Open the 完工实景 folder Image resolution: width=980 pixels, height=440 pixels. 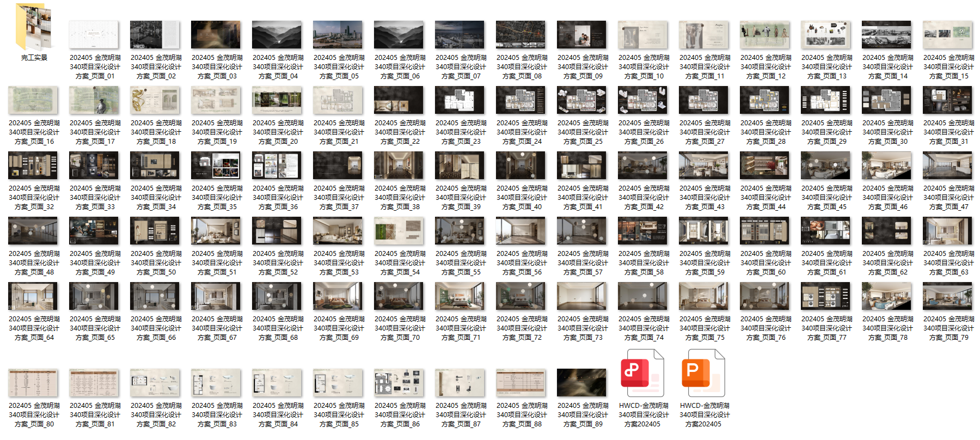pyautogui.click(x=34, y=28)
